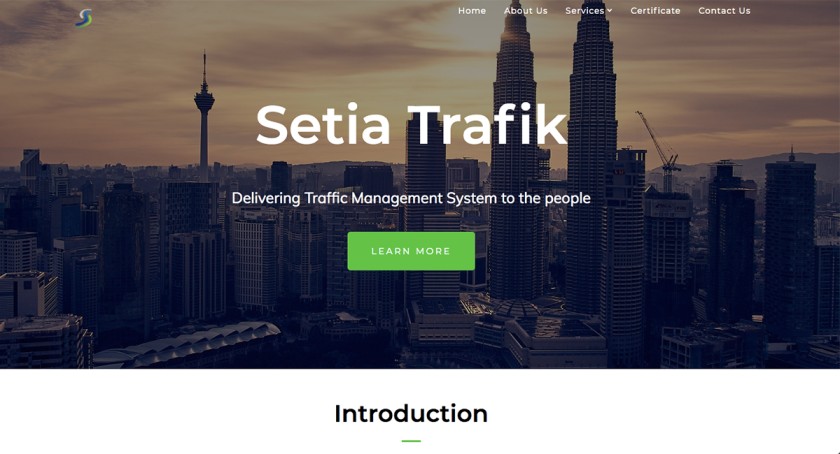Click the Introduction section heading

coord(411,414)
